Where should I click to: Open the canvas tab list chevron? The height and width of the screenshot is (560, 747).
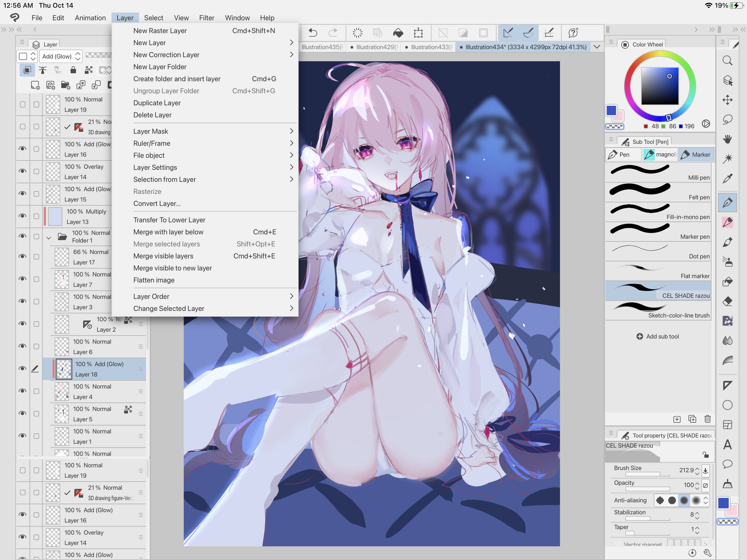coord(597,47)
